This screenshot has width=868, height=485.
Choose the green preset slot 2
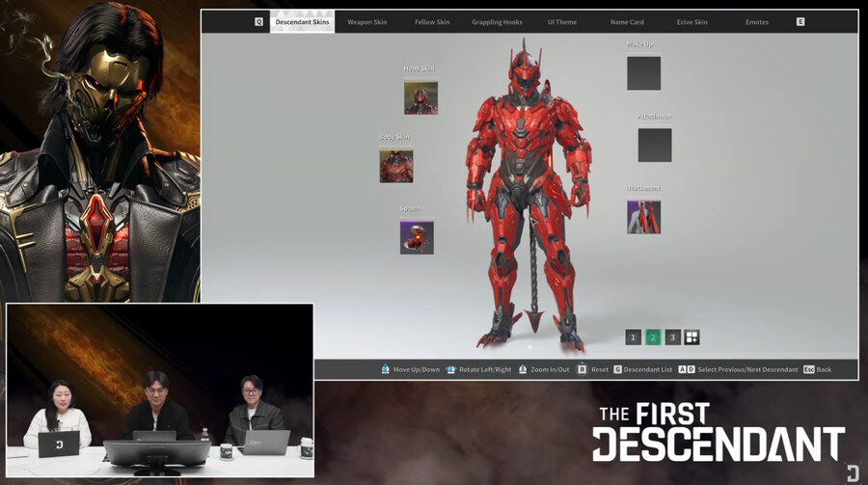(x=653, y=337)
